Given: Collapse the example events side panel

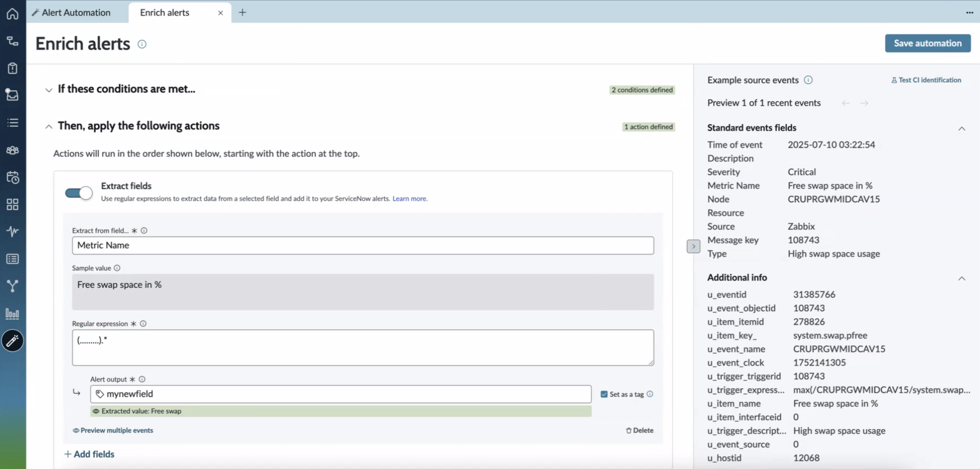Looking at the screenshot, I should (693, 246).
